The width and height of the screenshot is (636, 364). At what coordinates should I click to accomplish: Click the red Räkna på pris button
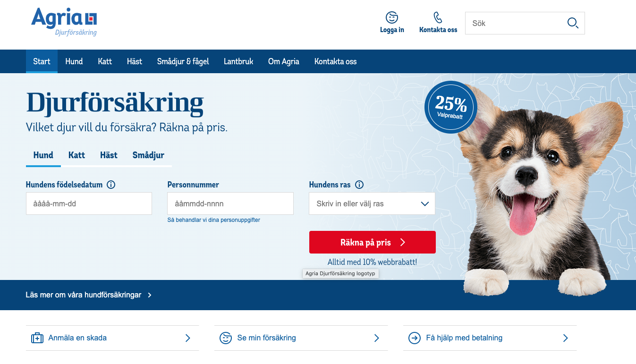(x=373, y=242)
